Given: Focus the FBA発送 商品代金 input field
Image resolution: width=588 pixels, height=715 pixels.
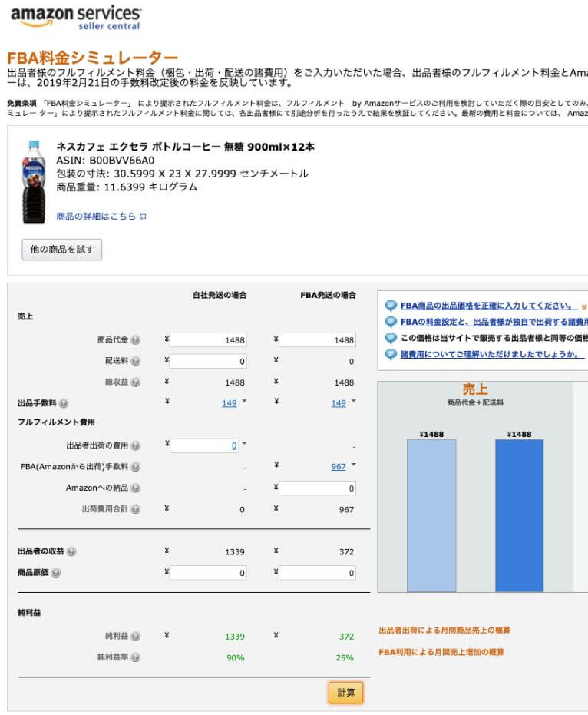Looking at the screenshot, I should click(x=317, y=339).
